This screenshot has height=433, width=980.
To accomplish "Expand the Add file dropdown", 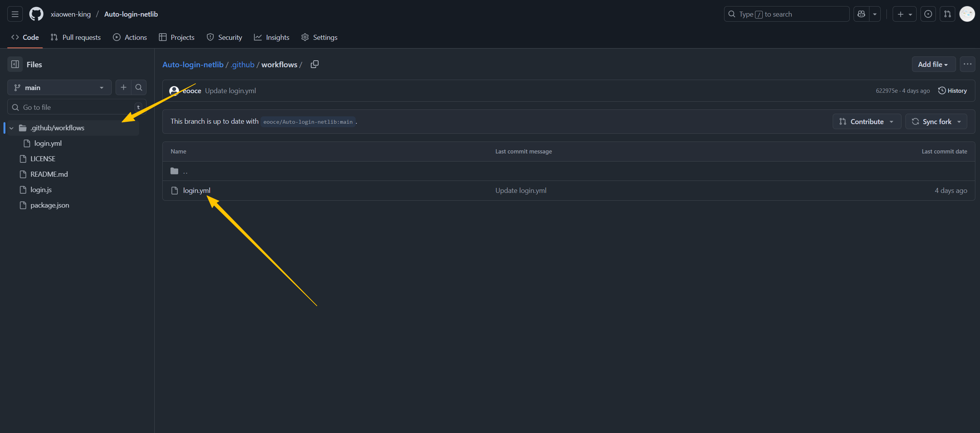I will coord(933,65).
